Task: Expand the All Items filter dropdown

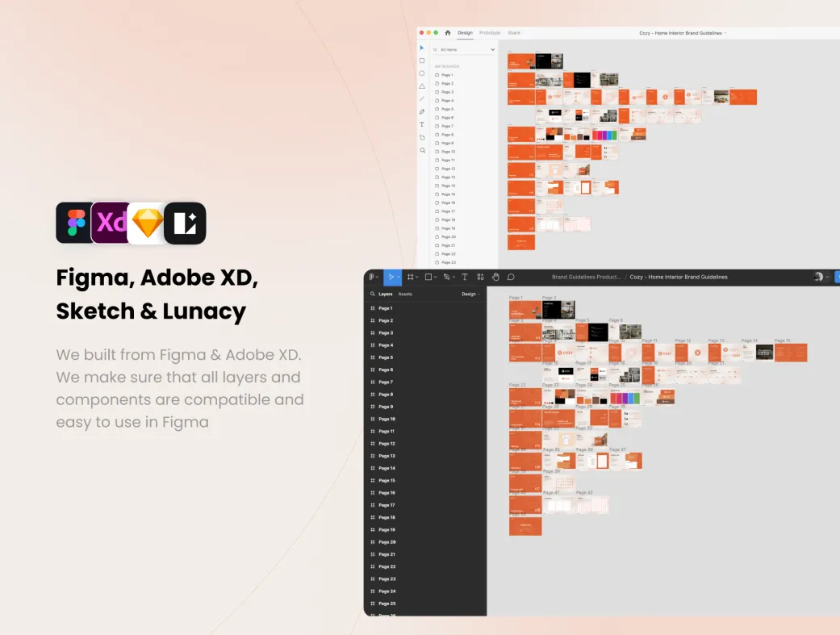Action: pyautogui.click(x=464, y=50)
